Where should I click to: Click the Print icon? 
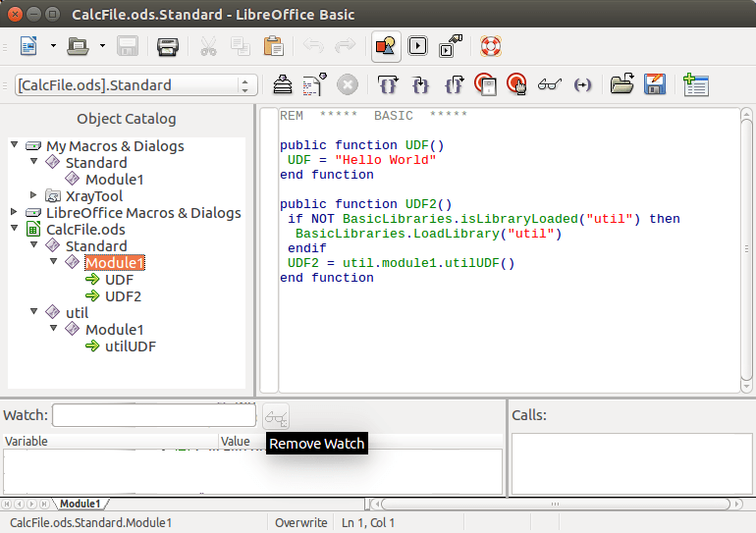[167, 46]
